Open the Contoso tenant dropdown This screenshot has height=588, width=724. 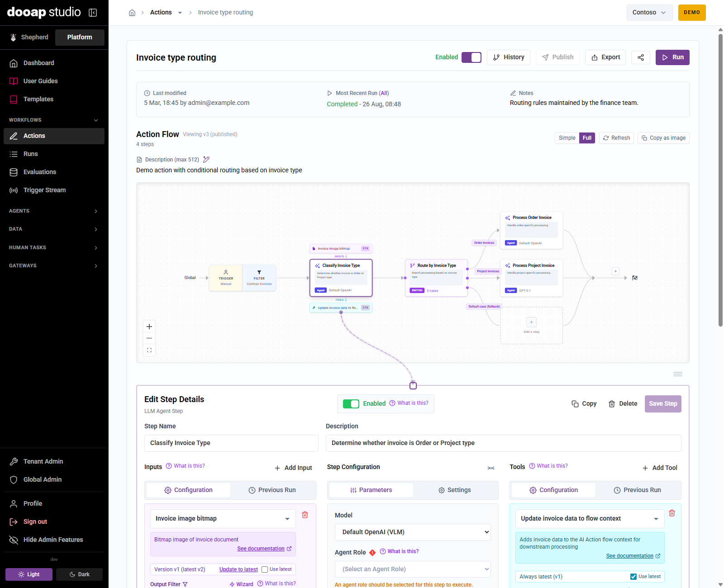(x=649, y=13)
